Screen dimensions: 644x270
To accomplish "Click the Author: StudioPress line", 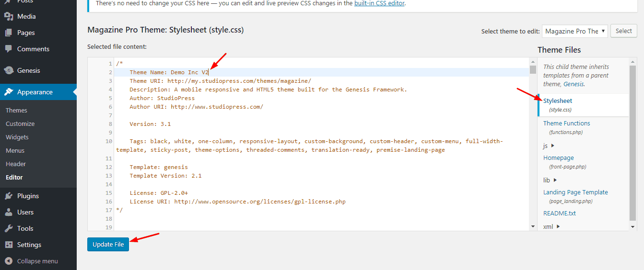I will click(162, 98).
